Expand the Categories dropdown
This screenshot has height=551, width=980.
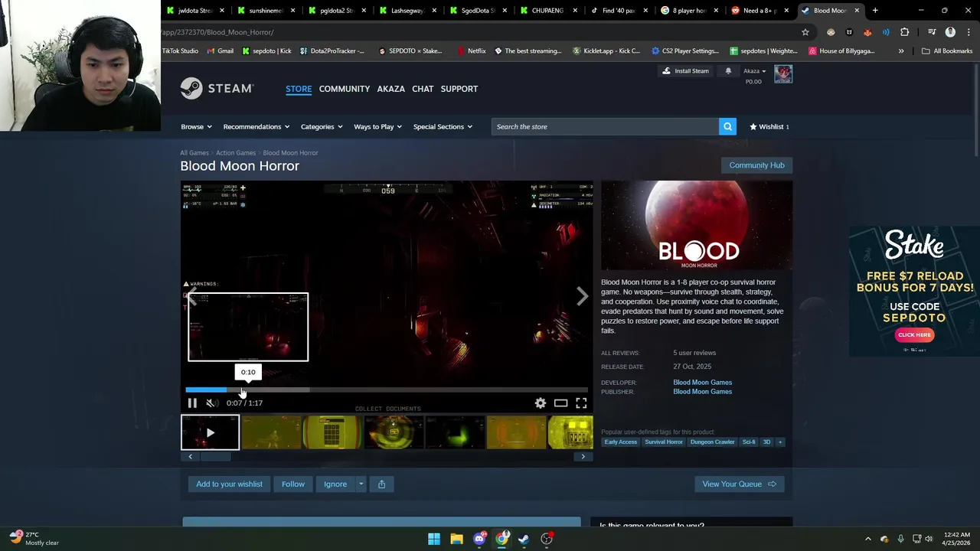click(x=322, y=127)
